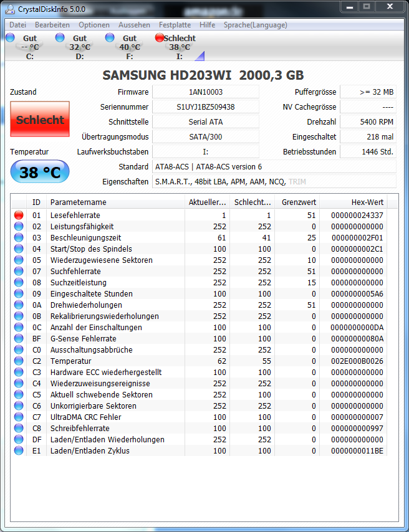Click the status orb for Eingeschaltete Stunden

click(19, 293)
